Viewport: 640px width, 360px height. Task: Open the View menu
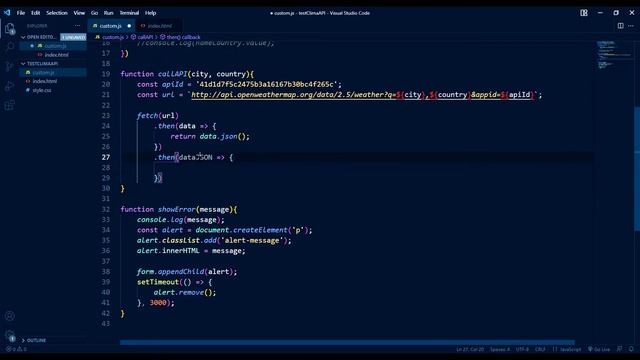pos(79,13)
